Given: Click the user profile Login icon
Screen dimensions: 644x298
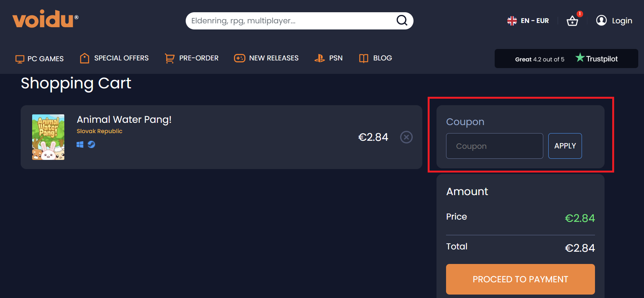Looking at the screenshot, I should pyautogui.click(x=601, y=20).
